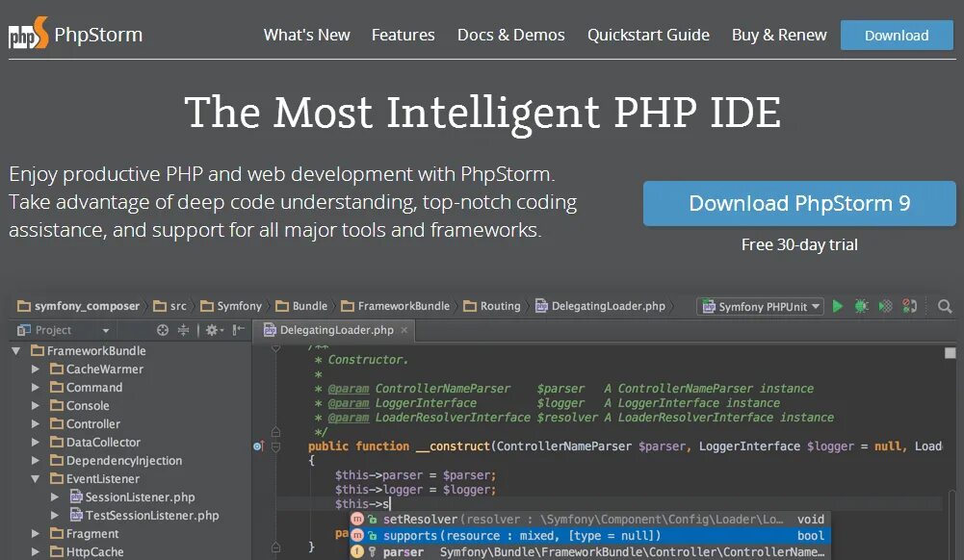Viewport: 964px width, 560px height.
Task: Click the FrameworkBundle breadcrumb item
Action: [395, 306]
